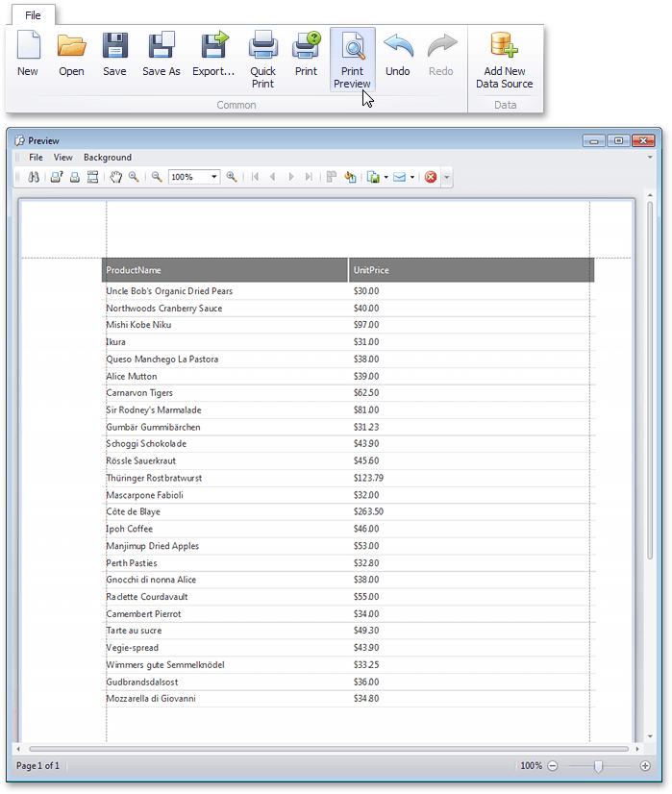This screenshot has height=794, width=672.
Task: Open Print Preview from the ribbon
Action: pyautogui.click(x=353, y=60)
